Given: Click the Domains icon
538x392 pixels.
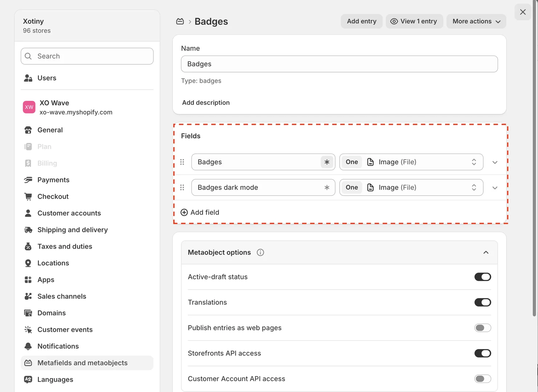Looking at the screenshot, I should (x=28, y=313).
